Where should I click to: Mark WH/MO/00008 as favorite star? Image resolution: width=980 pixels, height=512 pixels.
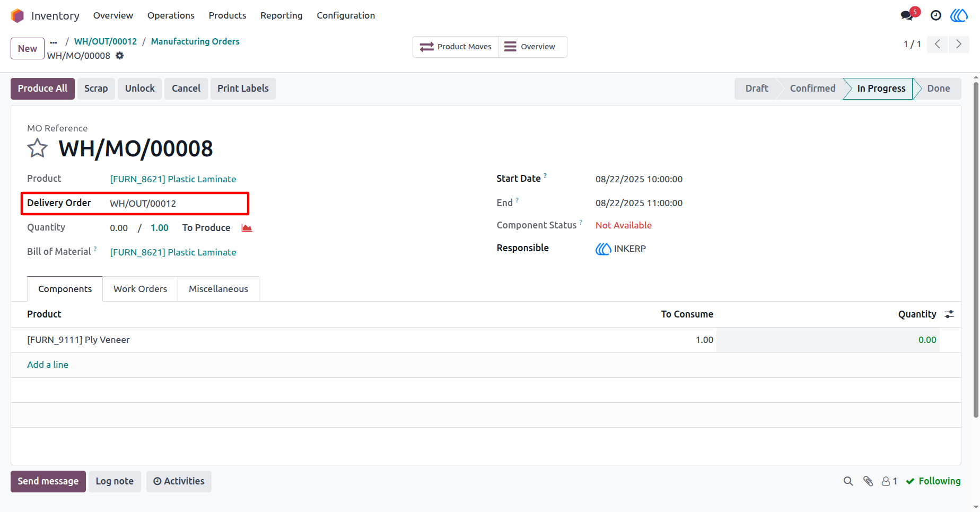[x=38, y=148]
